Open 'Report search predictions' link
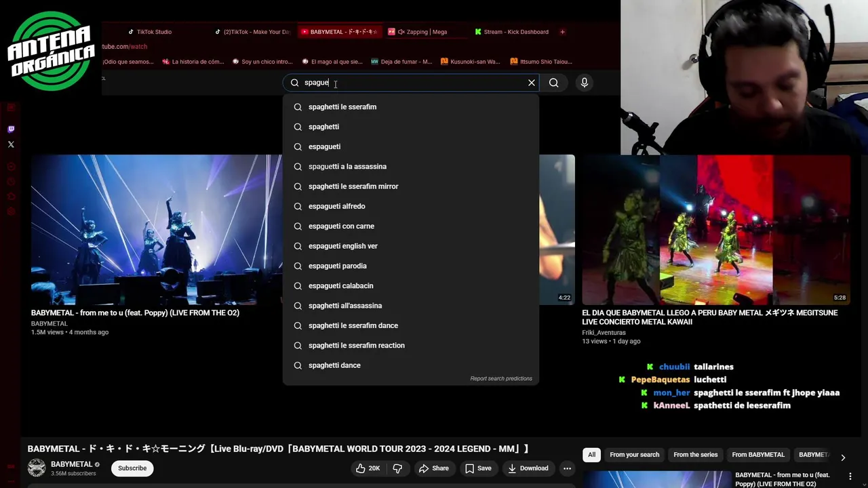Screen dimensions: 868x488 (501, 379)
